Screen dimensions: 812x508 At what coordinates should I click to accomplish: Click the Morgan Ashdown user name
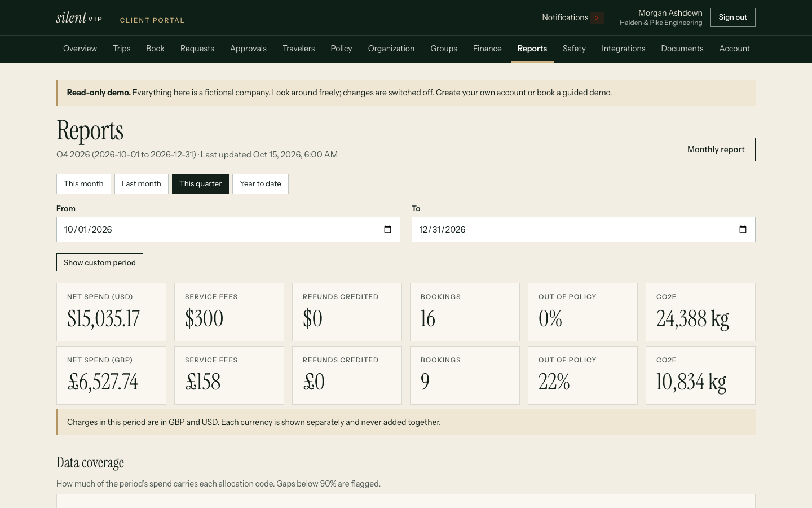[x=670, y=13]
